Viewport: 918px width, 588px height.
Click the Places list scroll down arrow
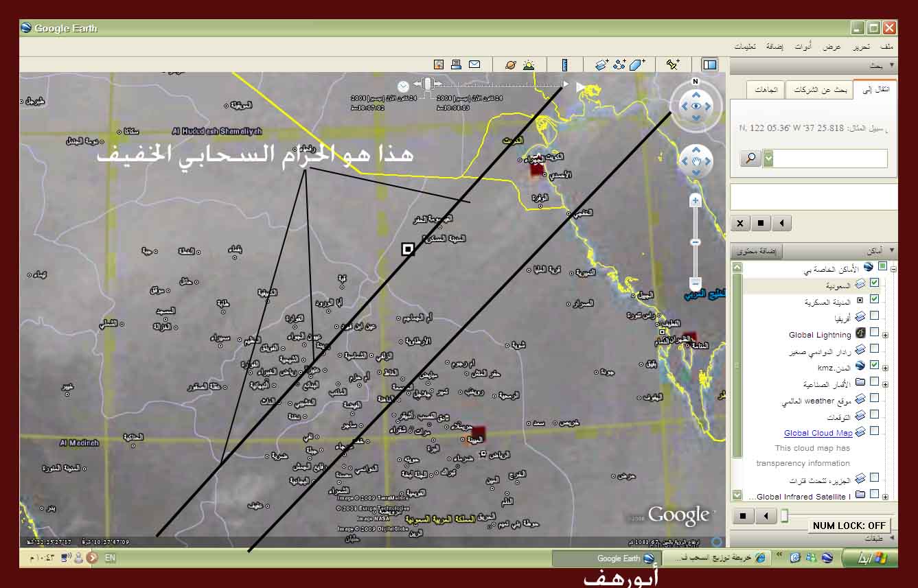pos(737,495)
